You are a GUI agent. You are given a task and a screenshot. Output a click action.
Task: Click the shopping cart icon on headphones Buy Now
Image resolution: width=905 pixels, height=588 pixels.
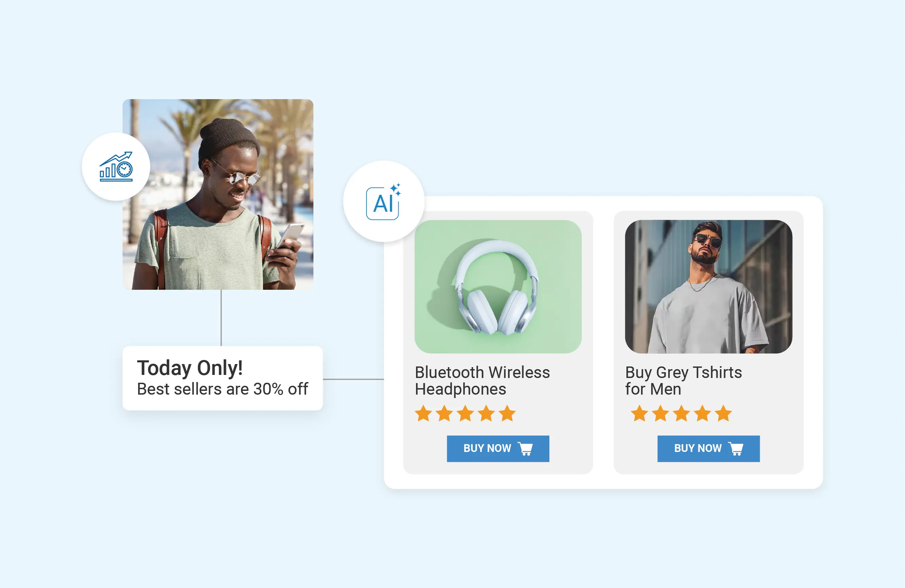point(526,449)
